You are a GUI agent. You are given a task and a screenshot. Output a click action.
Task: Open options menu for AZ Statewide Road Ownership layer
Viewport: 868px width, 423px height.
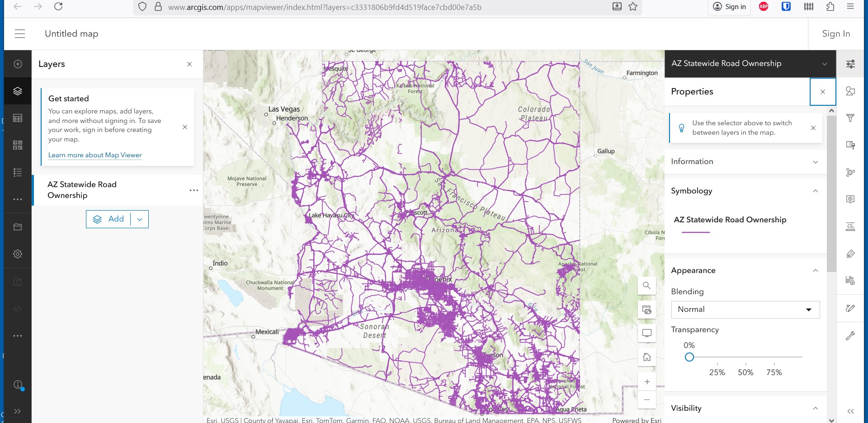tap(194, 190)
